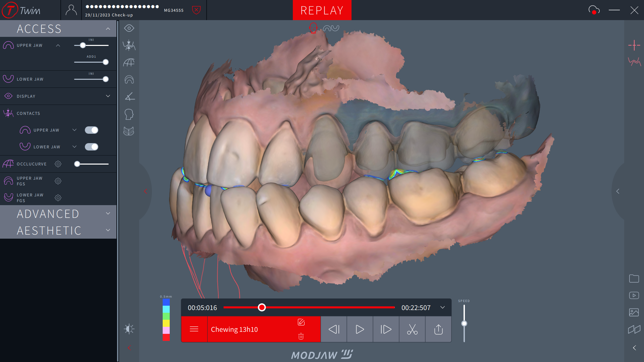Click the scissors cut icon in playback bar
644x362 pixels.
tap(412, 329)
